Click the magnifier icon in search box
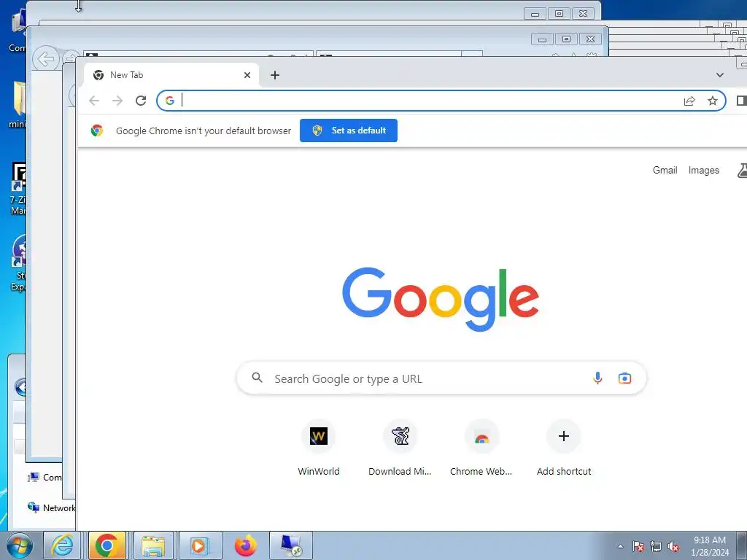This screenshot has height=560, width=747. click(258, 378)
